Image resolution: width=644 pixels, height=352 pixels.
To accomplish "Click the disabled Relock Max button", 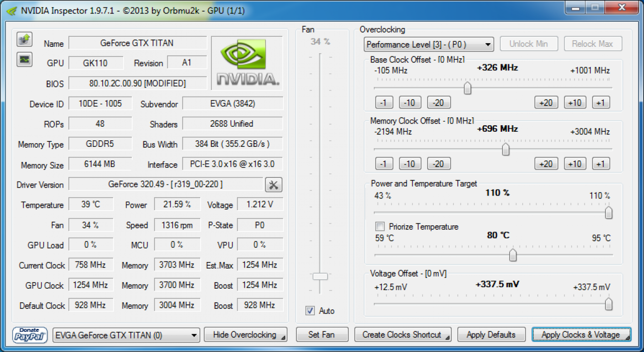I will [593, 44].
